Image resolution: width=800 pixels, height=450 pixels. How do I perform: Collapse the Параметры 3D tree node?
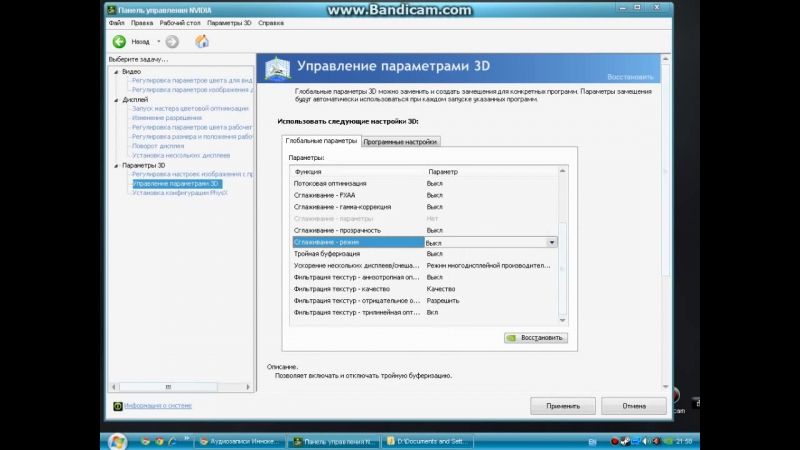[x=116, y=166]
